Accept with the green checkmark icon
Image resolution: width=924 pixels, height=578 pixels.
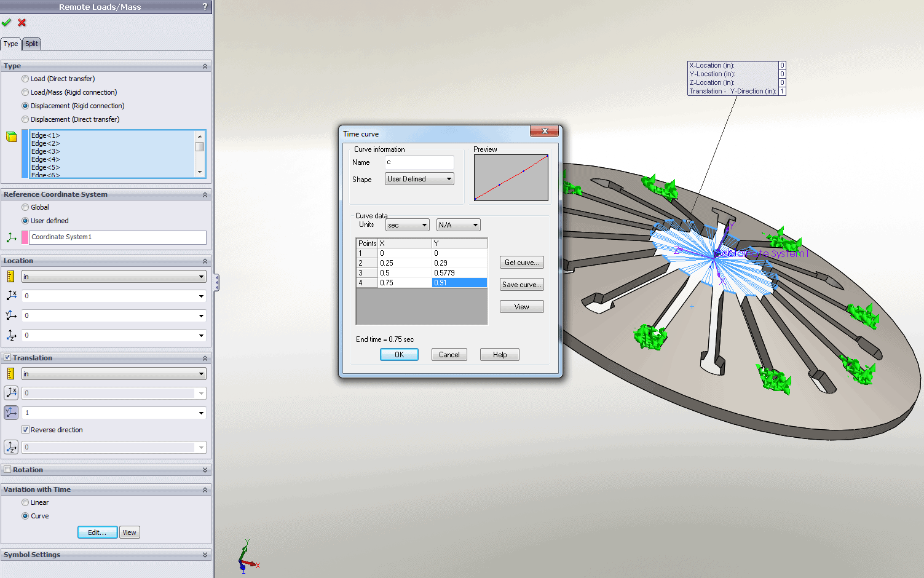(x=6, y=23)
